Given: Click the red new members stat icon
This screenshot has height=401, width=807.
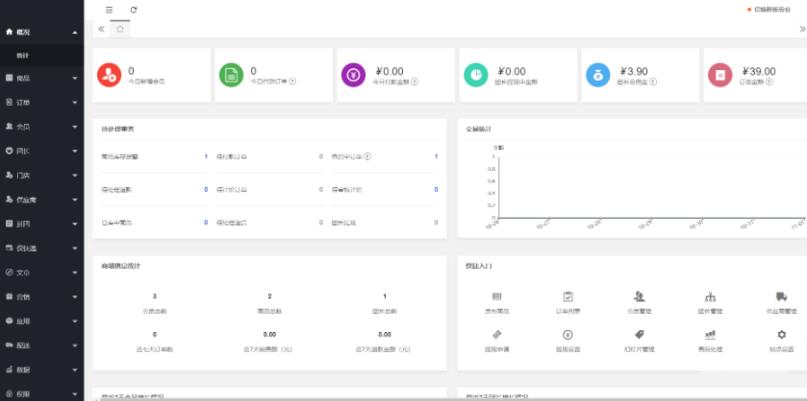Looking at the screenshot, I should 108,75.
